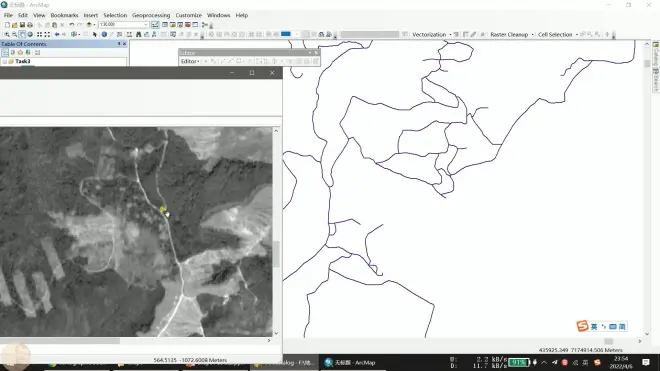Open the Geoprocessing menu

pyautogui.click(x=151, y=15)
